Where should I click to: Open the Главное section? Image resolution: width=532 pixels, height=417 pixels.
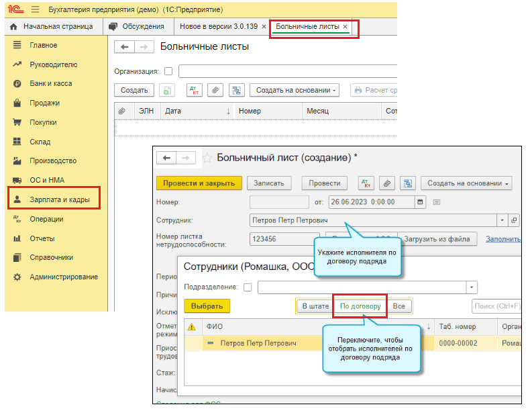[43, 45]
